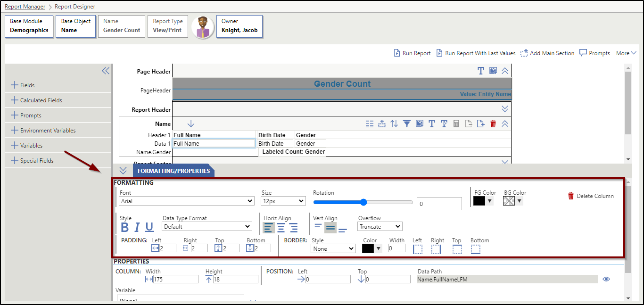Toggle bold style formatting
Image resolution: width=644 pixels, height=305 pixels.
pyautogui.click(x=124, y=227)
